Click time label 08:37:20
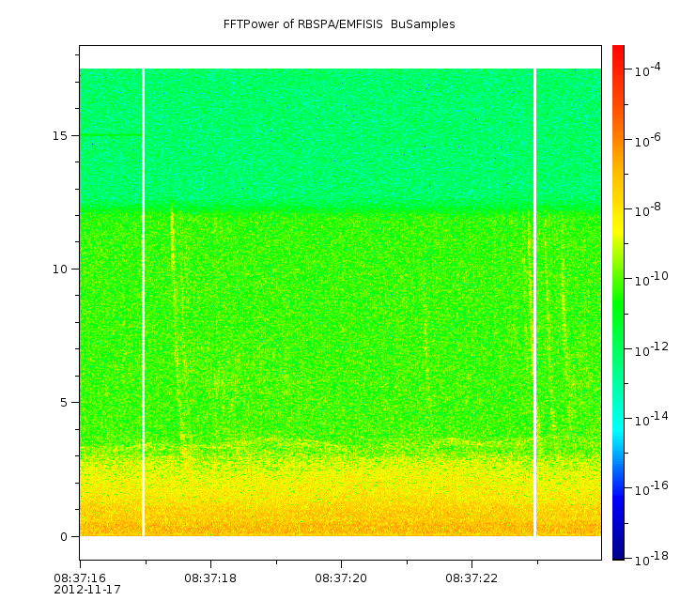This screenshot has height=616, width=680. tap(341, 578)
